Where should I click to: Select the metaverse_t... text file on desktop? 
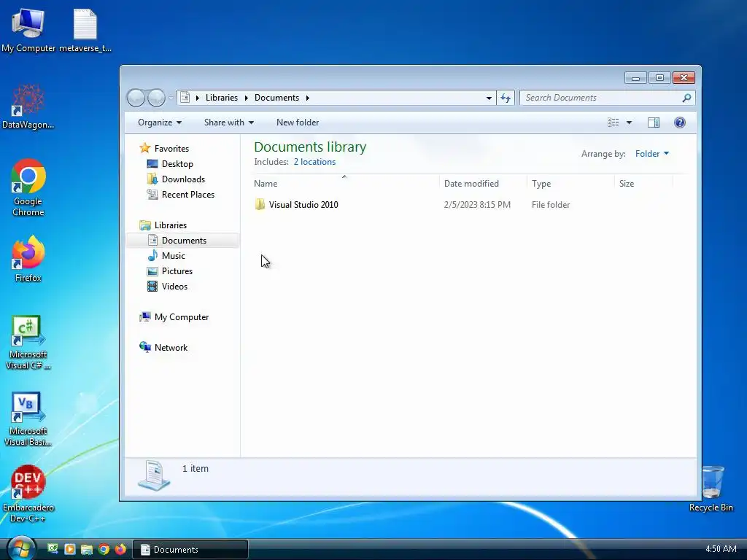(x=85, y=30)
